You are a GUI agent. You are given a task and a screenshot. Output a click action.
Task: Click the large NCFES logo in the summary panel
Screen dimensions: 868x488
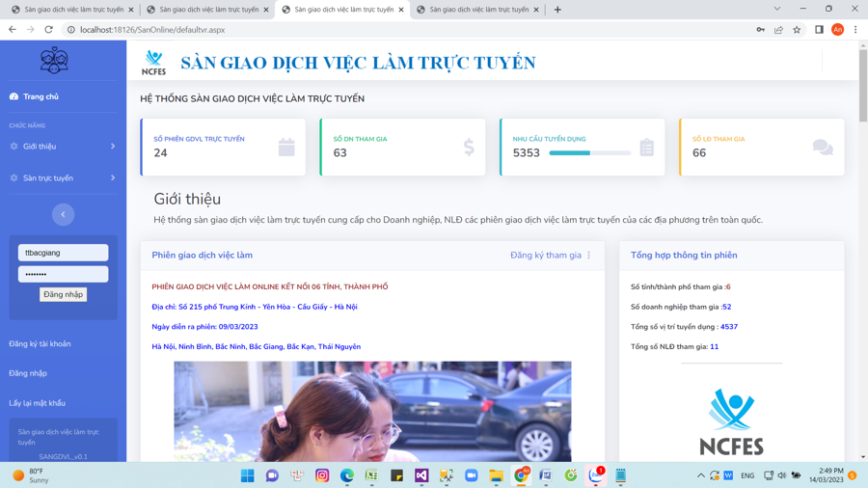[x=731, y=421]
